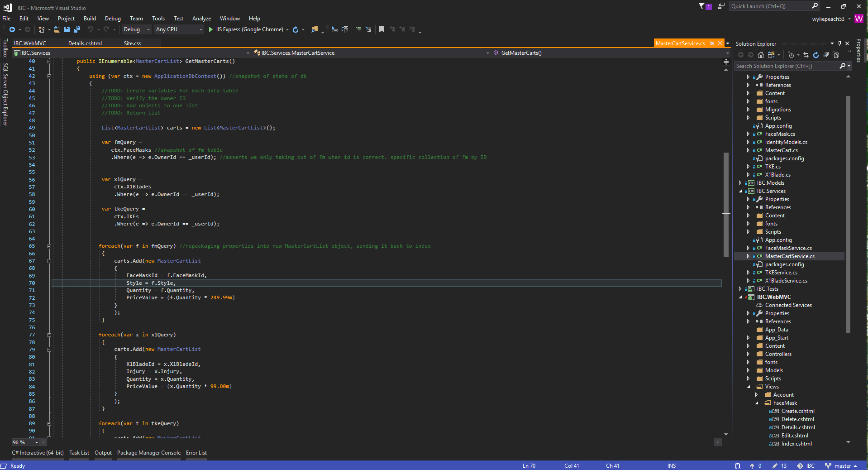Click the Navigate Backward arrow icon
This screenshot has width=868, height=470.
(12, 29)
